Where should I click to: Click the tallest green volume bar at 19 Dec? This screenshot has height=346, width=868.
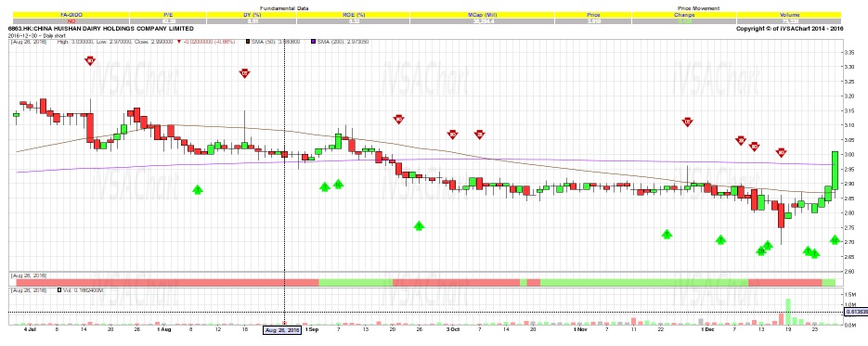pyautogui.click(x=788, y=312)
